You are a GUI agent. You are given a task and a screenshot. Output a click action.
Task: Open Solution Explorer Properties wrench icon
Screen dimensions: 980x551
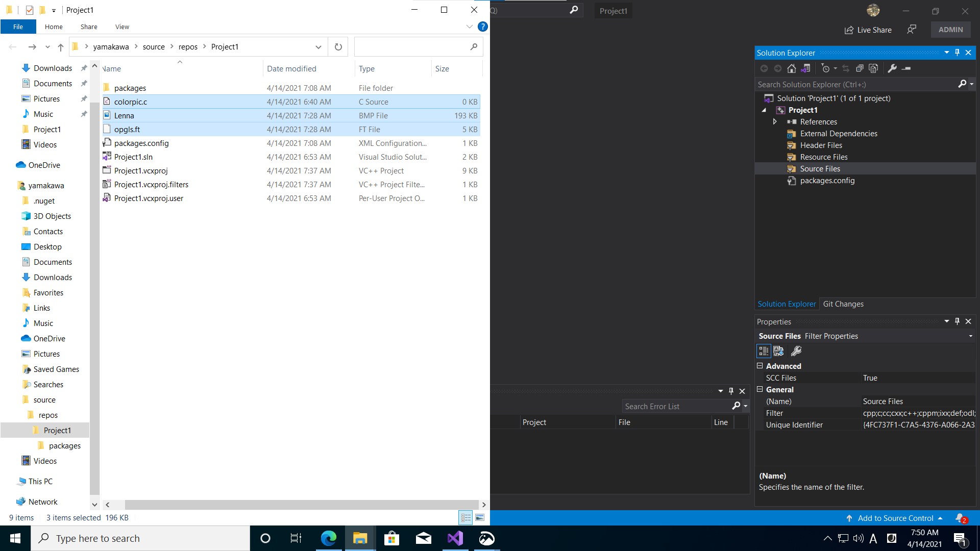coord(892,68)
